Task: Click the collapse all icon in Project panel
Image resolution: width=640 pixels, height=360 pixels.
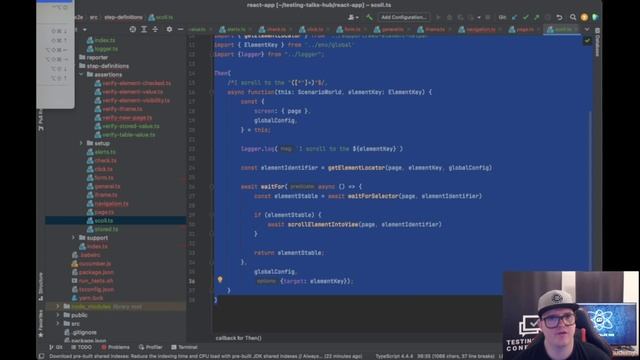Action: (x=155, y=29)
